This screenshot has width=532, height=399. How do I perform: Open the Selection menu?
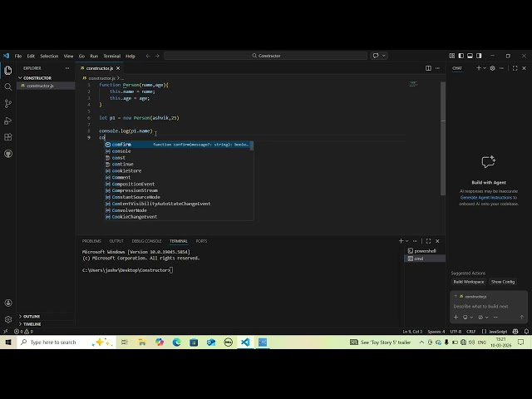coord(49,56)
